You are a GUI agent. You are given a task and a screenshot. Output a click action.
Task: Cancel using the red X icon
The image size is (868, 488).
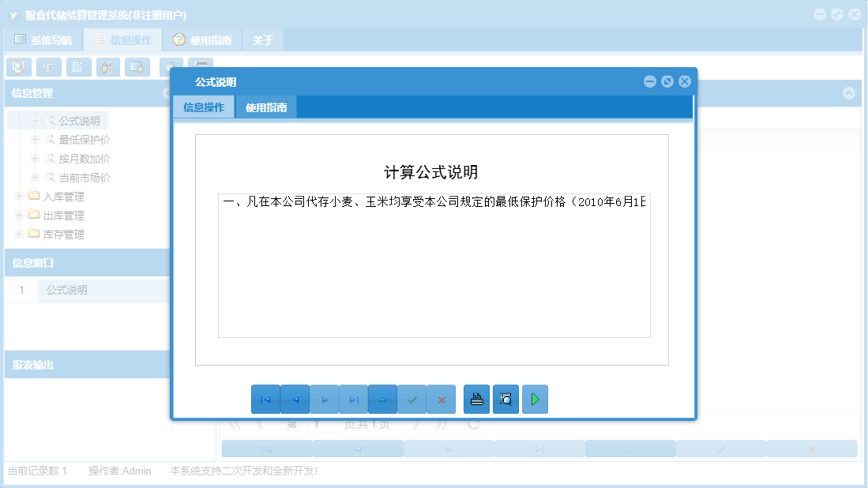[x=442, y=399]
